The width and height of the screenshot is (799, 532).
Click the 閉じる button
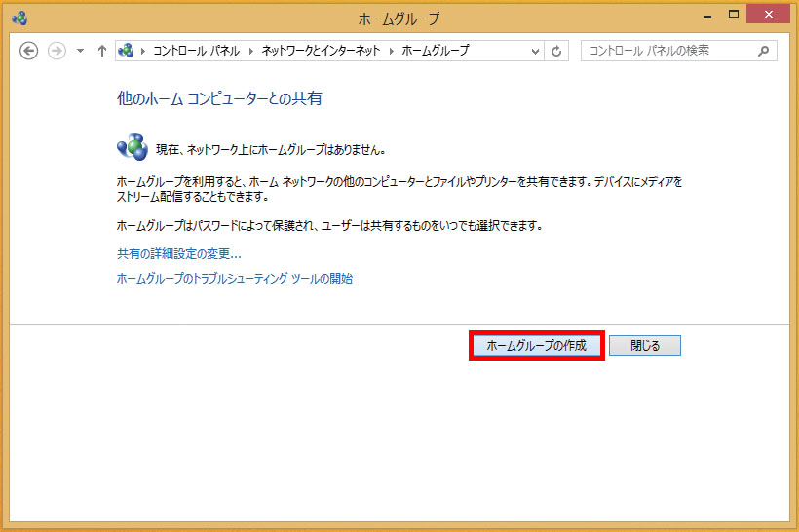(x=645, y=346)
